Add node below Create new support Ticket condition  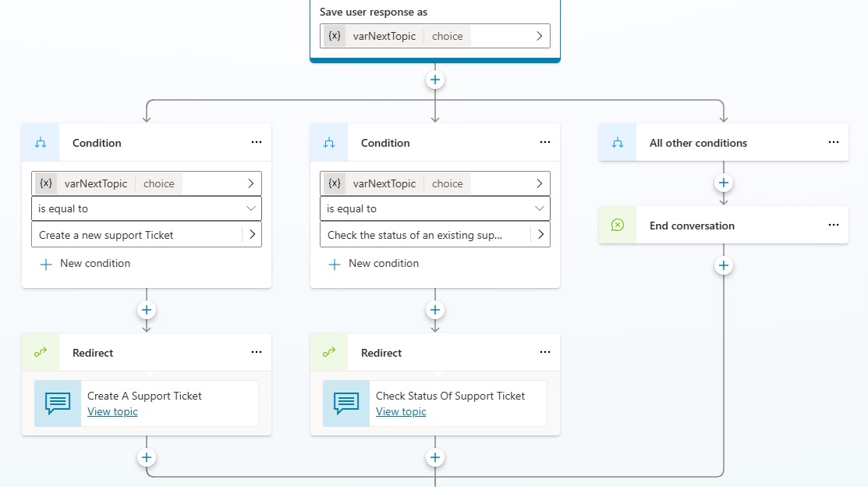coord(147,310)
